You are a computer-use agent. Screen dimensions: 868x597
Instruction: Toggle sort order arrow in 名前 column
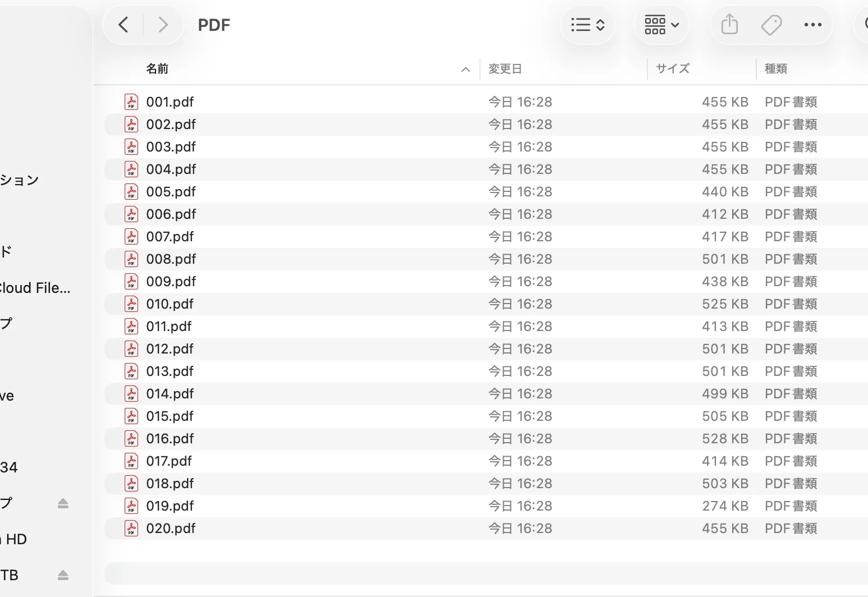(x=465, y=69)
